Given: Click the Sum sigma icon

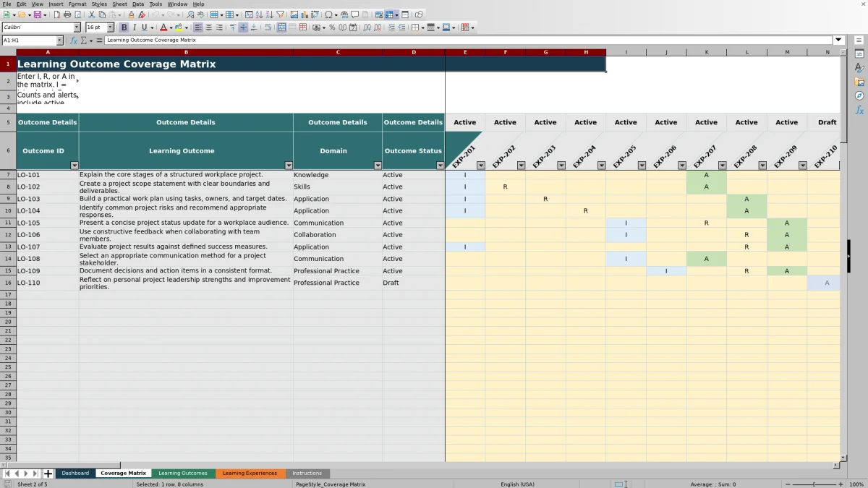Looking at the screenshot, I should click(83, 40).
